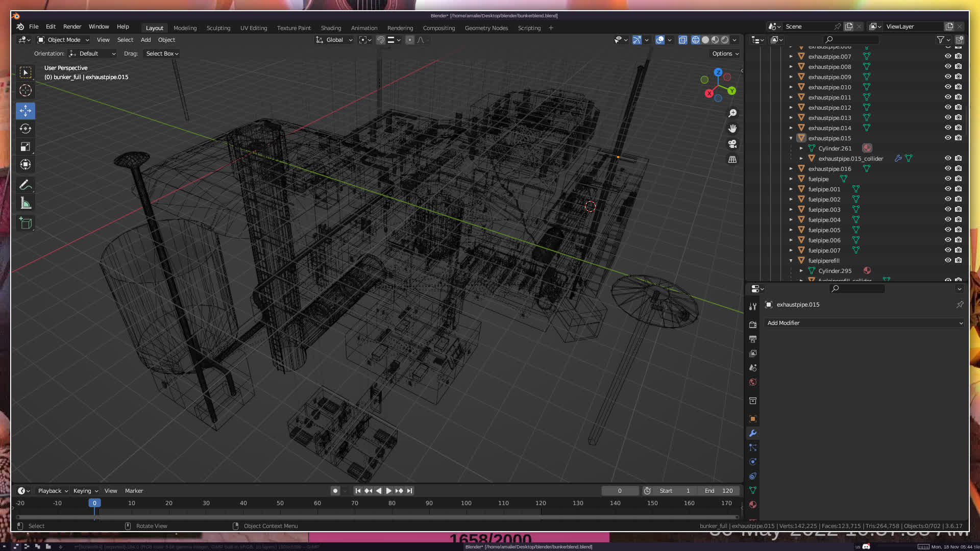Choose the Annotate pencil tool
Screen dimensions: 980x551
pyautogui.click(x=26, y=185)
